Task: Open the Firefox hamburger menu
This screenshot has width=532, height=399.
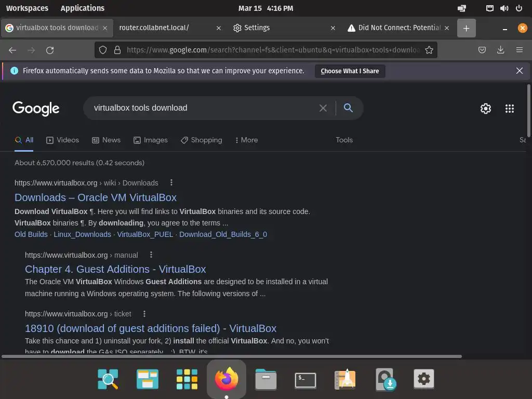Action: (519, 50)
